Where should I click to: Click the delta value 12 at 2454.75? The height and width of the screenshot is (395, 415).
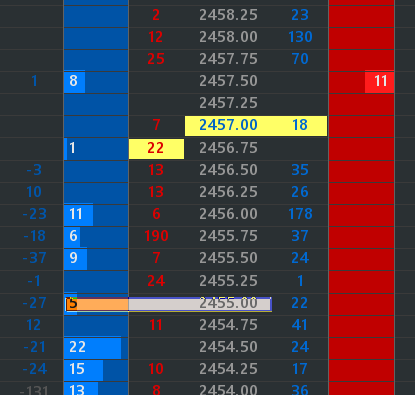coord(34,325)
